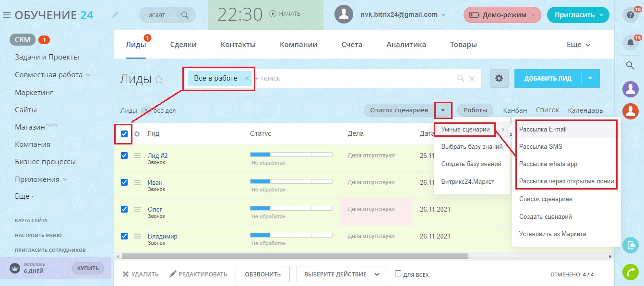The image size is (644, 286).
Task: Click the row handle menu for Лид #2
Action: pos(137,155)
